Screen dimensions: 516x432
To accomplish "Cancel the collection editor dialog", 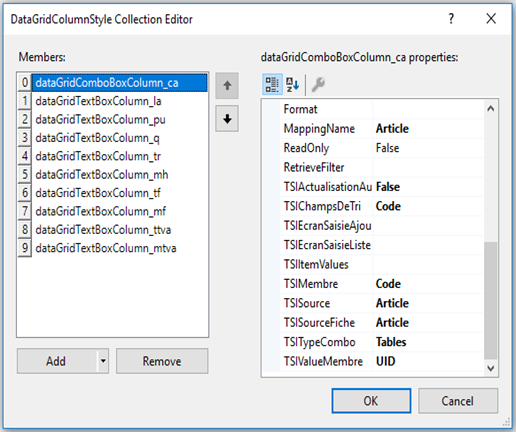I will [458, 401].
